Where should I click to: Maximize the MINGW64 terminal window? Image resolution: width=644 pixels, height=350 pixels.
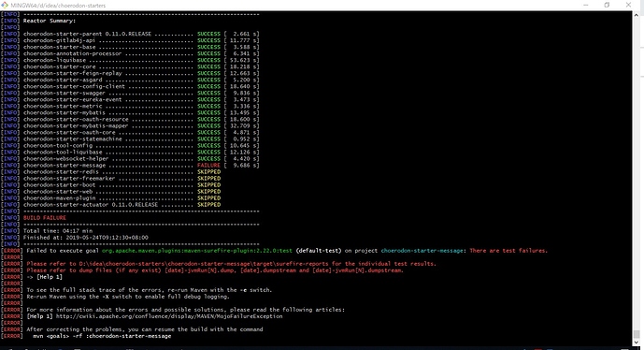pyautogui.click(x=607, y=5)
